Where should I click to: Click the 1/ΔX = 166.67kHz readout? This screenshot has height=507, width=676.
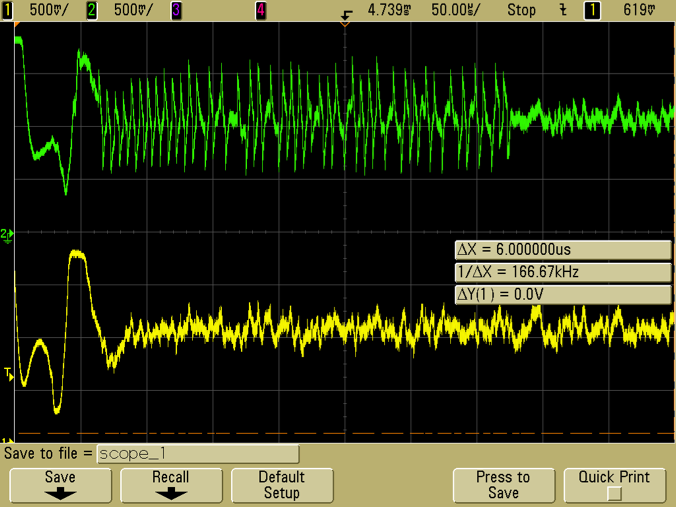point(563,272)
